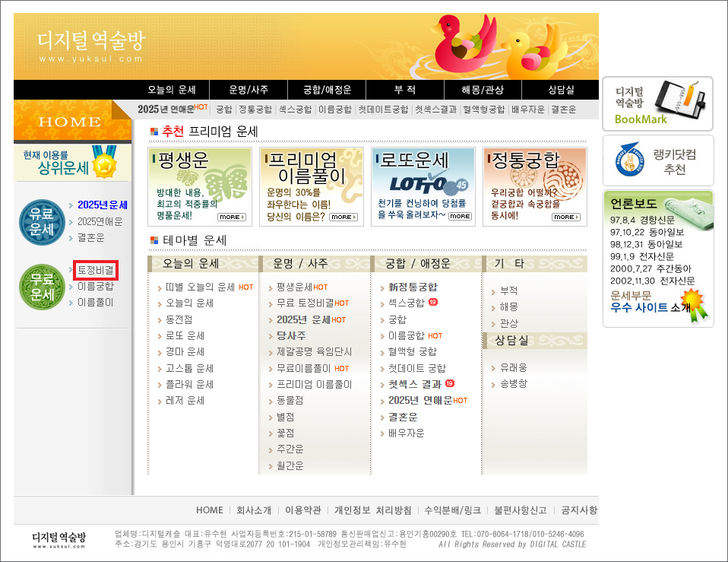Click 혈액형궁합 in sub-navigation bar

(483, 110)
